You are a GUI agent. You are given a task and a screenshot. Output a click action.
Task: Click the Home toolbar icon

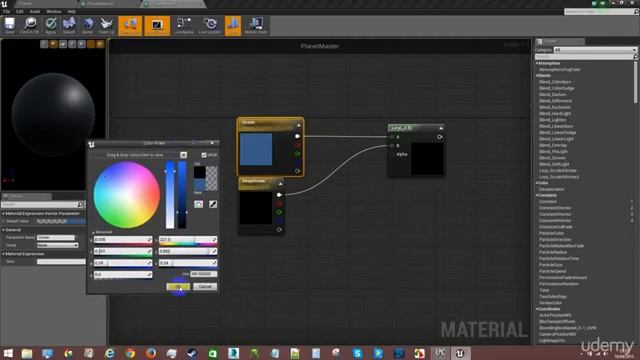(87, 25)
